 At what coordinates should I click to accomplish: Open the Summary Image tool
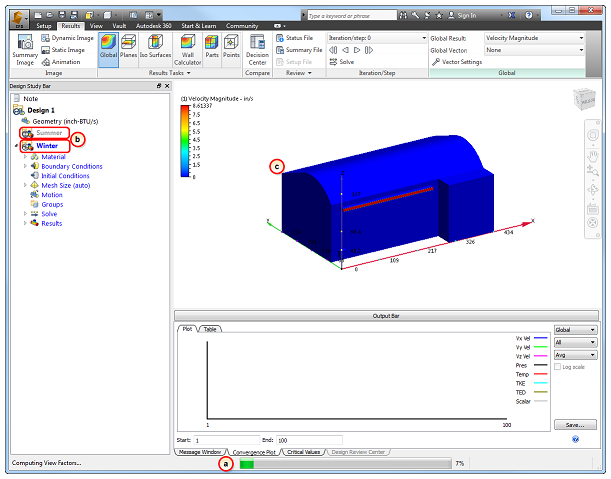coord(25,50)
